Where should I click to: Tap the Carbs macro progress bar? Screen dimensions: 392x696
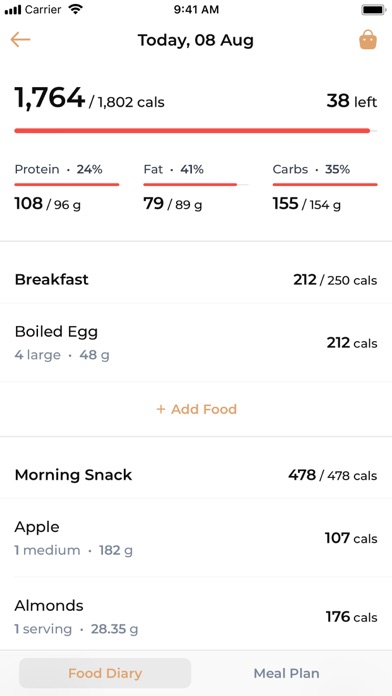point(325,184)
